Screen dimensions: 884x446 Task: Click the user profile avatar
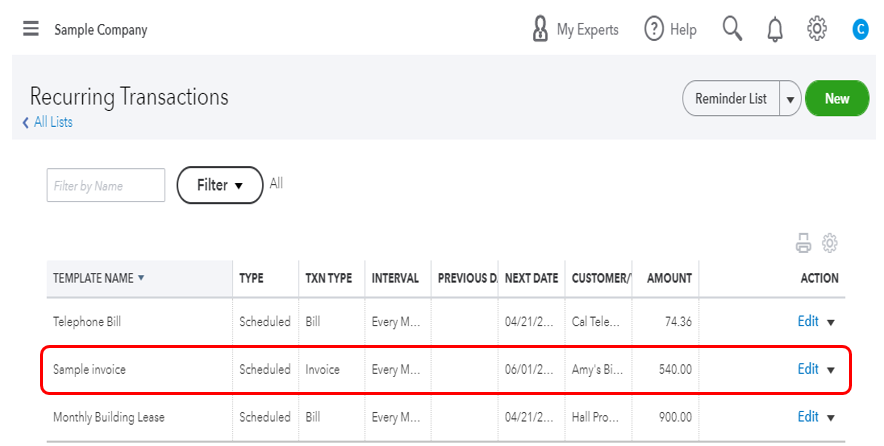pyautogui.click(x=860, y=29)
